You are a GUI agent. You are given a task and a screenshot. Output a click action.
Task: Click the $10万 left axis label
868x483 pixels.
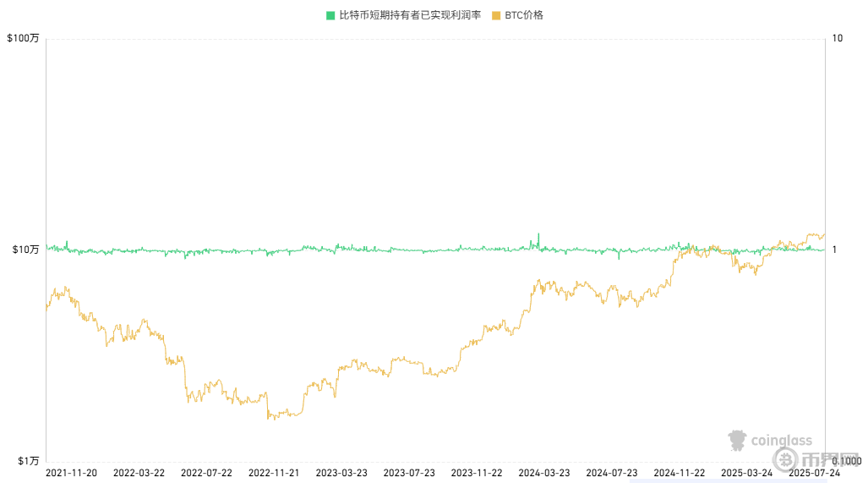[x=25, y=250]
